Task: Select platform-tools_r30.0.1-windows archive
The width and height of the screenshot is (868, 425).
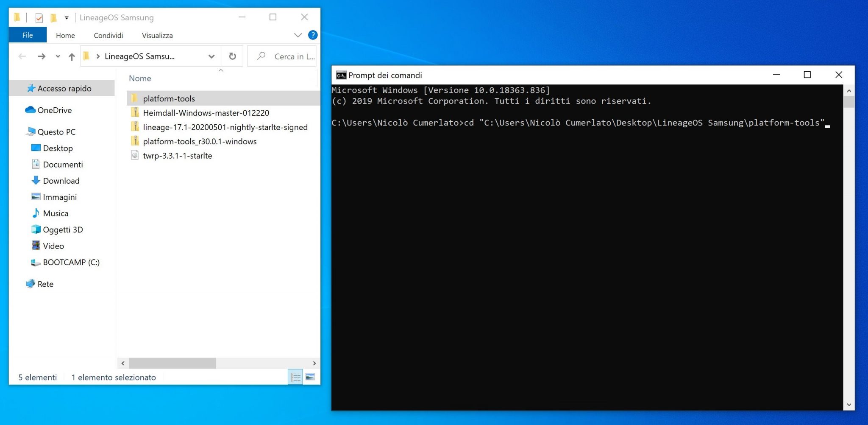Action: (x=200, y=141)
